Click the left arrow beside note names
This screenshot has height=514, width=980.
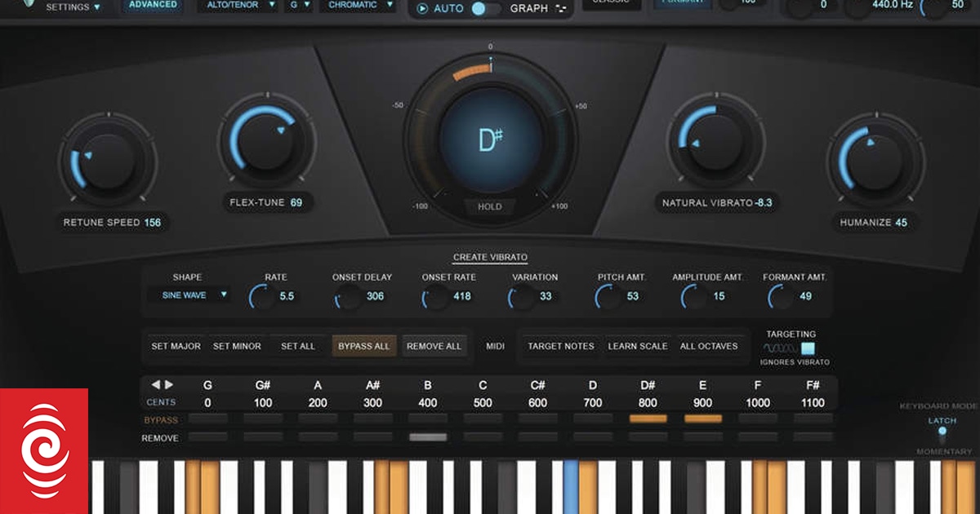[155, 384]
